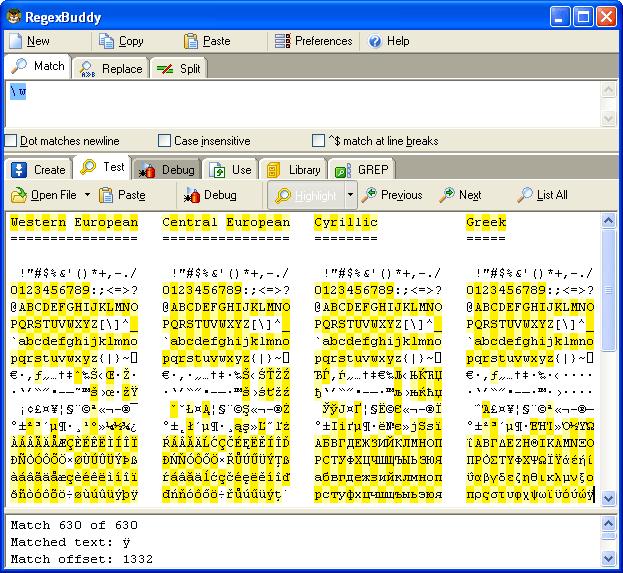Screen dimensions: 623x573
Task: Open Preferences via its list icon
Action: point(282,41)
